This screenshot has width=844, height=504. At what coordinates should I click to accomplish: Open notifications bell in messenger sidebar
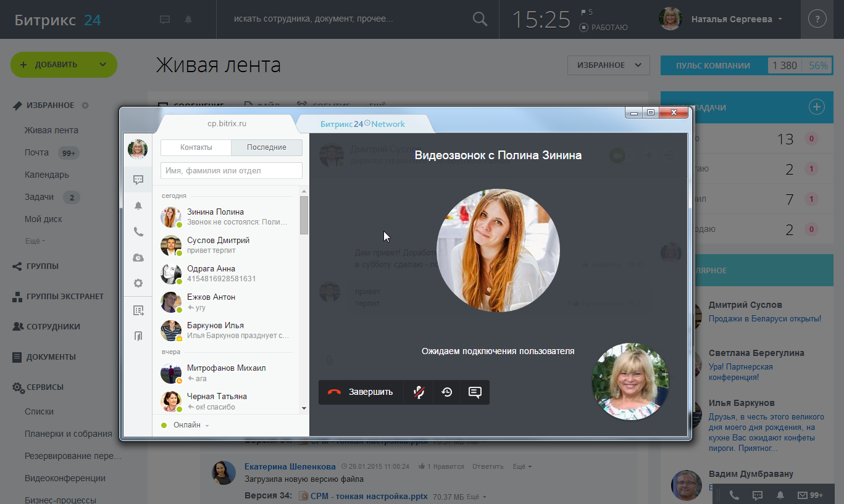[138, 206]
